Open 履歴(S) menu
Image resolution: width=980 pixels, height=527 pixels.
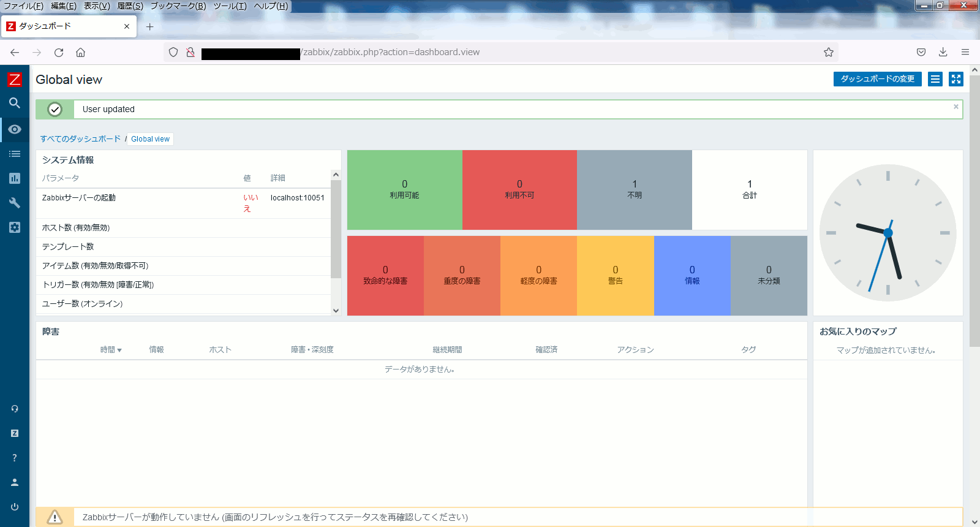coord(130,6)
